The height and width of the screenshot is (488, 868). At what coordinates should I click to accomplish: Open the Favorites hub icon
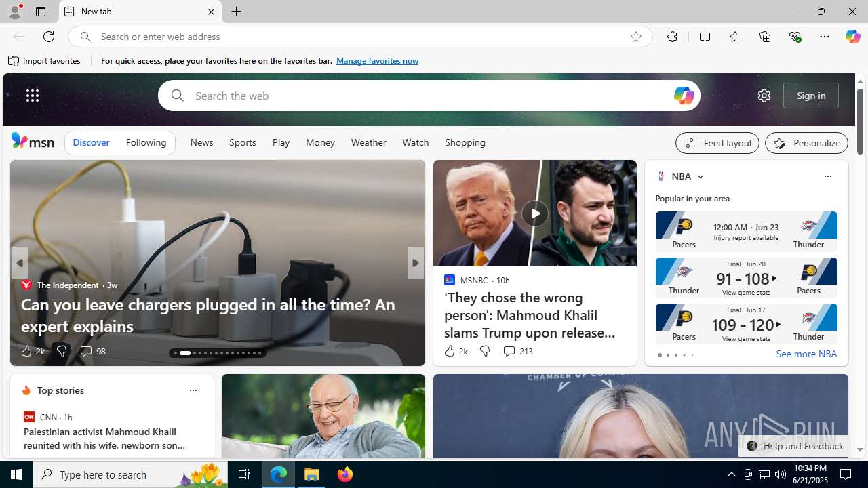(x=734, y=37)
